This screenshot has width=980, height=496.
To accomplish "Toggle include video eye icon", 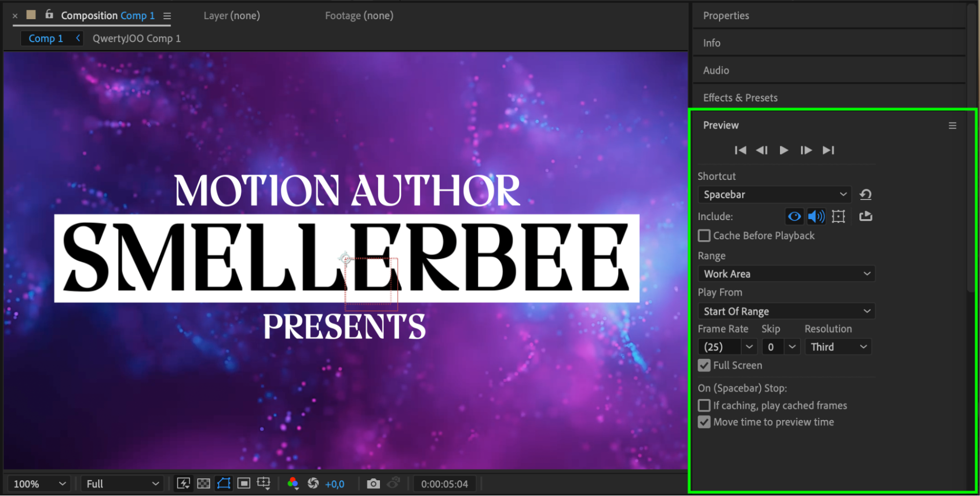I will pyautogui.click(x=794, y=216).
